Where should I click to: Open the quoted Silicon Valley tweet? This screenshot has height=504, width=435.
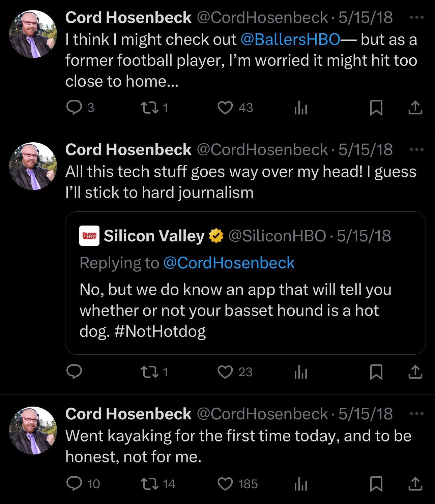tap(245, 310)
